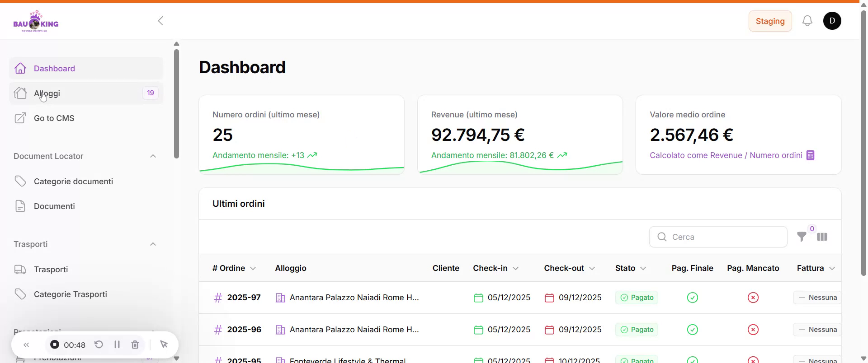Viewport: 868px width, 363px height.
Task: Open order 2025-97 row
Action: pos(244,298)
